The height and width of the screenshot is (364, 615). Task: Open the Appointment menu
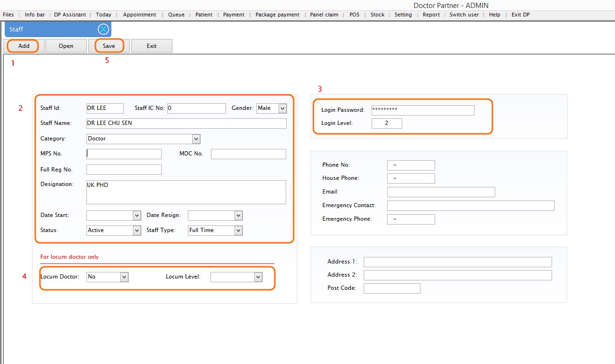coord(140,15)
